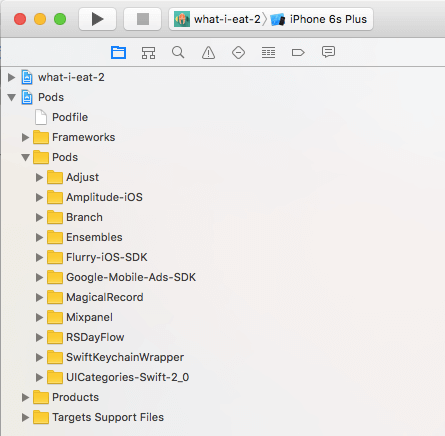Click the Ensembles folder icon

click(x=55, y=237)
